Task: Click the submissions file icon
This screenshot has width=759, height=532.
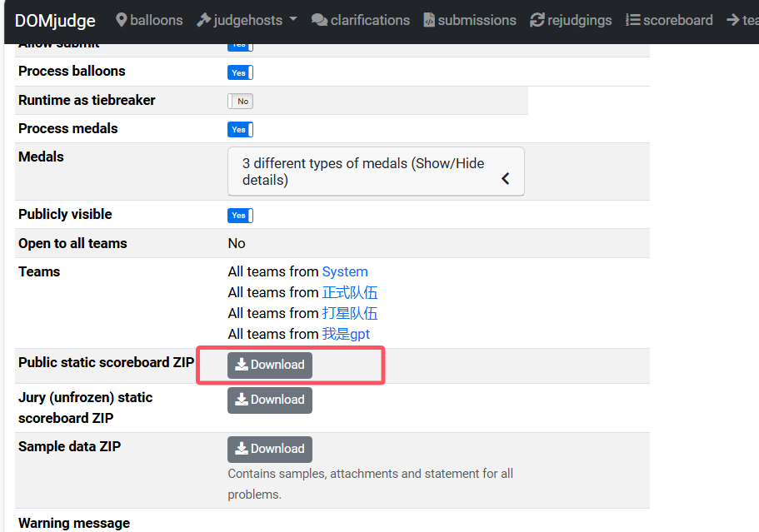Action: 429,20
